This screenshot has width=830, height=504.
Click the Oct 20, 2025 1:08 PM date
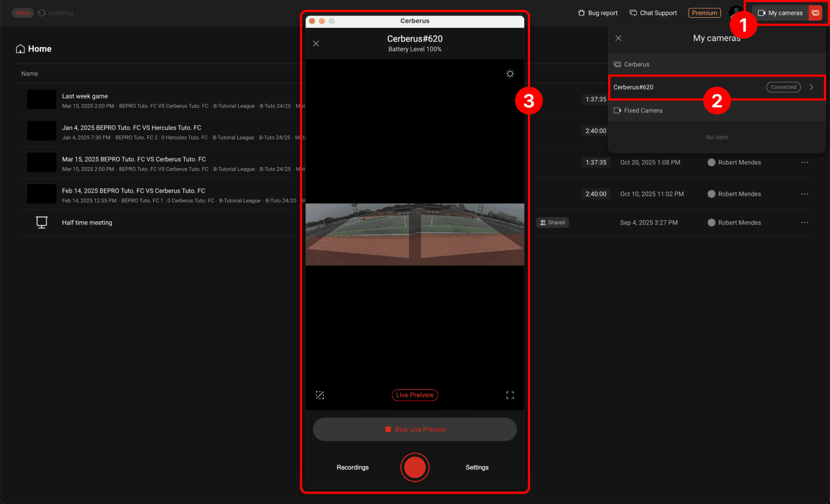coord(650,163)
